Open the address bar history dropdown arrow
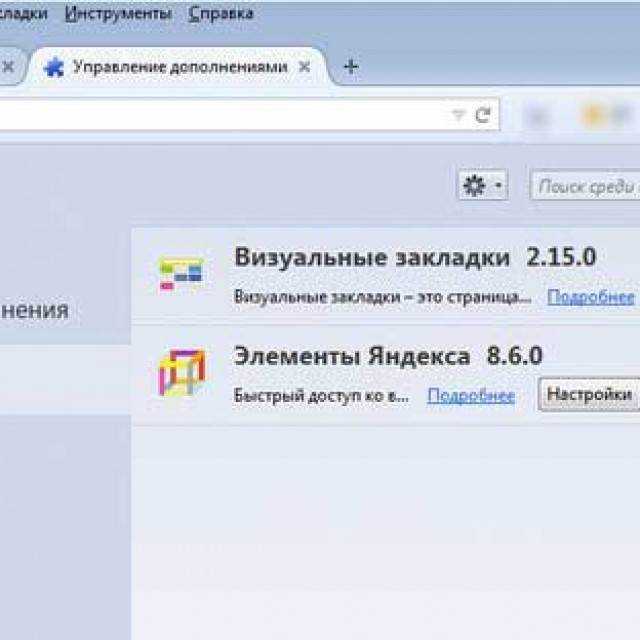Screen dimensions: 640x640 [459, 115]
